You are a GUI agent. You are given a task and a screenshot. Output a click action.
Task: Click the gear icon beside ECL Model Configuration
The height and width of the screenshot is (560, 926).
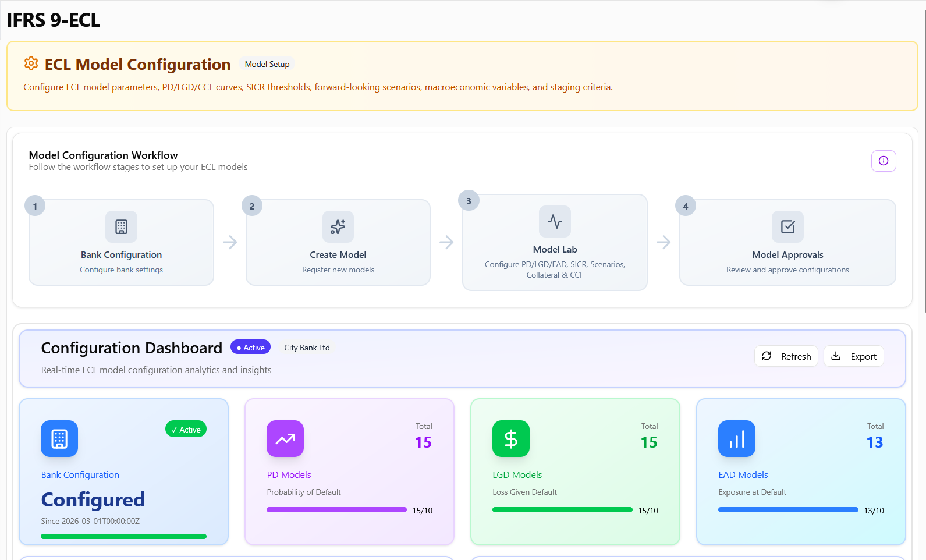(31, 63)
